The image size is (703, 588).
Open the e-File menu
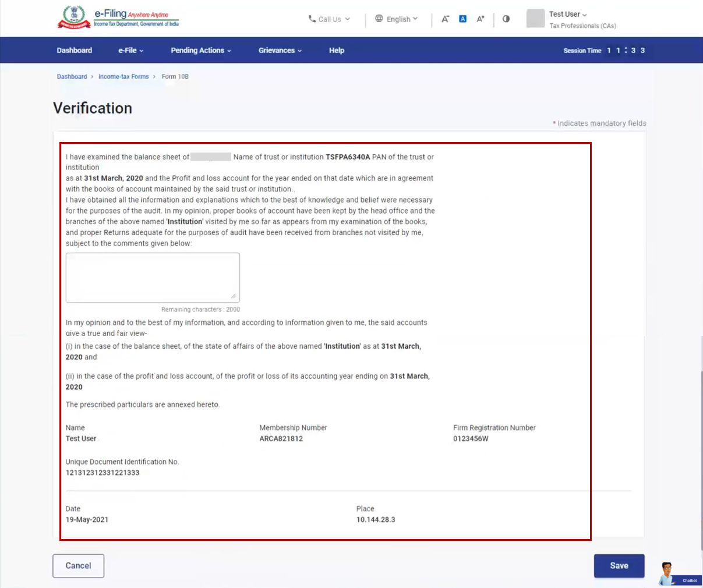[130, 50]
